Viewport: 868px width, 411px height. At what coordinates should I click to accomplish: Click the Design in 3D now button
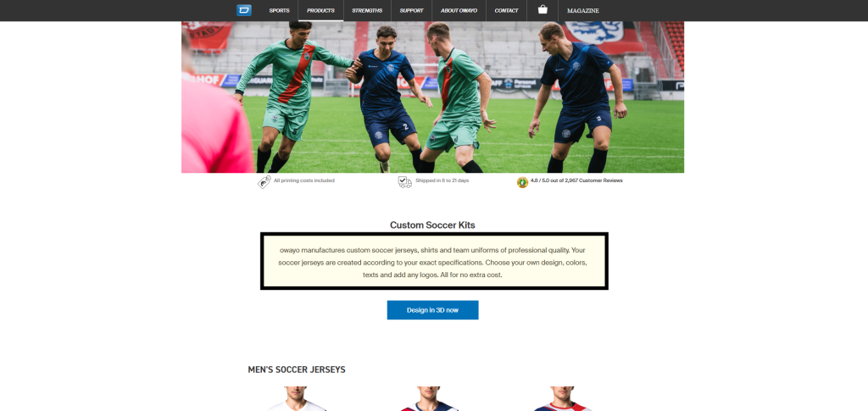(x=432, y=310)
